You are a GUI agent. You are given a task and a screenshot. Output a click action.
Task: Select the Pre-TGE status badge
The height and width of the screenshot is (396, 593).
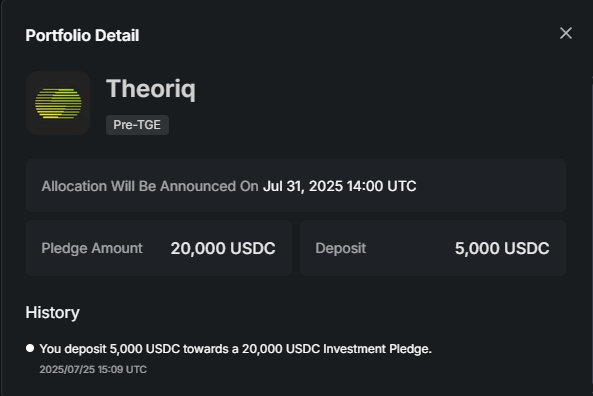(137, 125)
